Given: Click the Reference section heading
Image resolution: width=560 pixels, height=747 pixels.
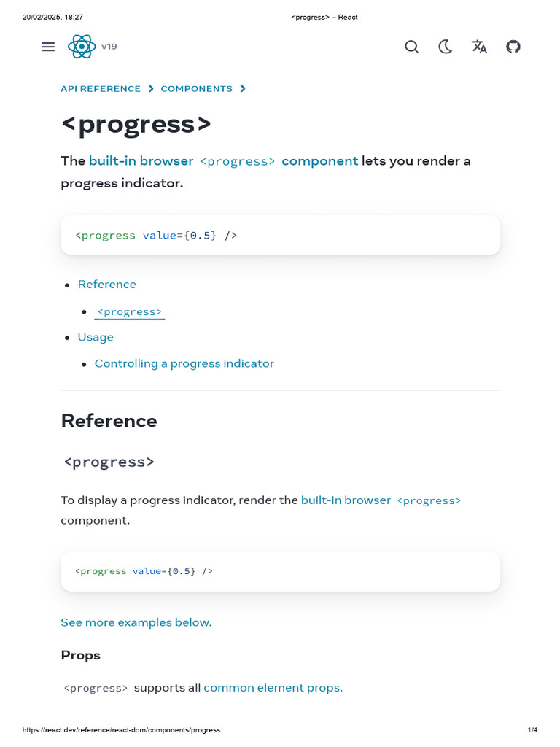Looking at the screenshot, I should coord(109,421).
